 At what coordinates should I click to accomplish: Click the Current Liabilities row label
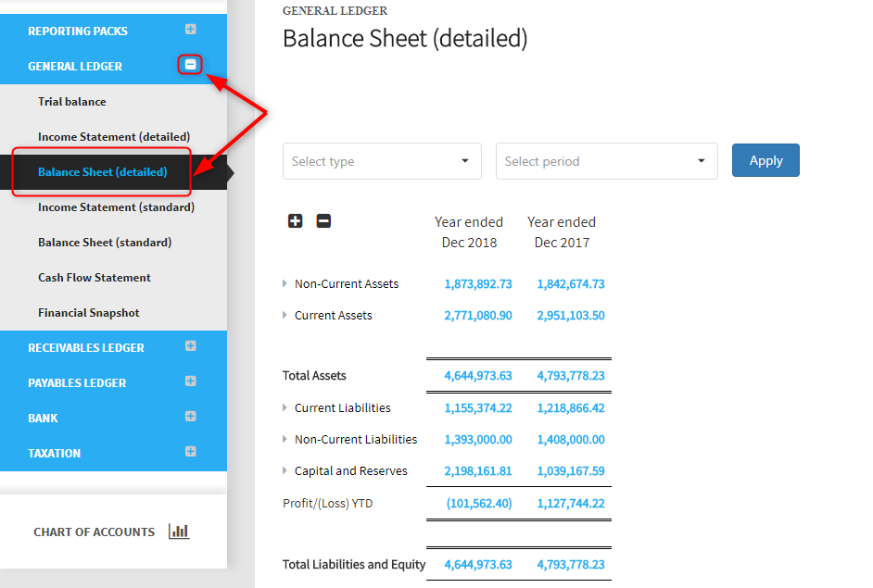click(342, 407)
